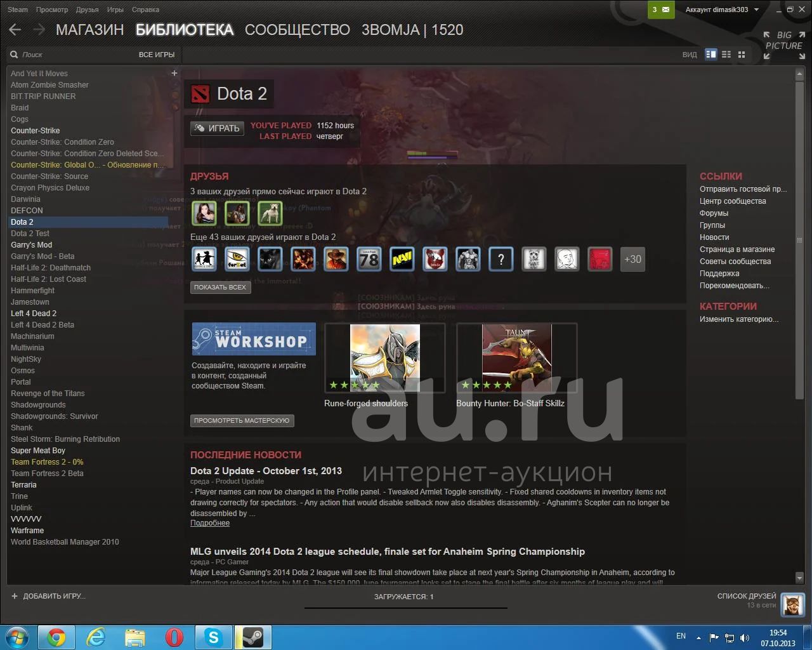Click the Dota 2 logo icon
The height and width of the screenshot is (650, 812).
click(x=200, y=94)
